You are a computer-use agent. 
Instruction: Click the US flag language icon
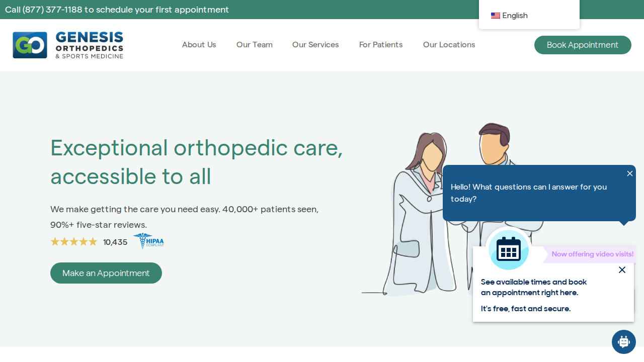tap(496, 16)
